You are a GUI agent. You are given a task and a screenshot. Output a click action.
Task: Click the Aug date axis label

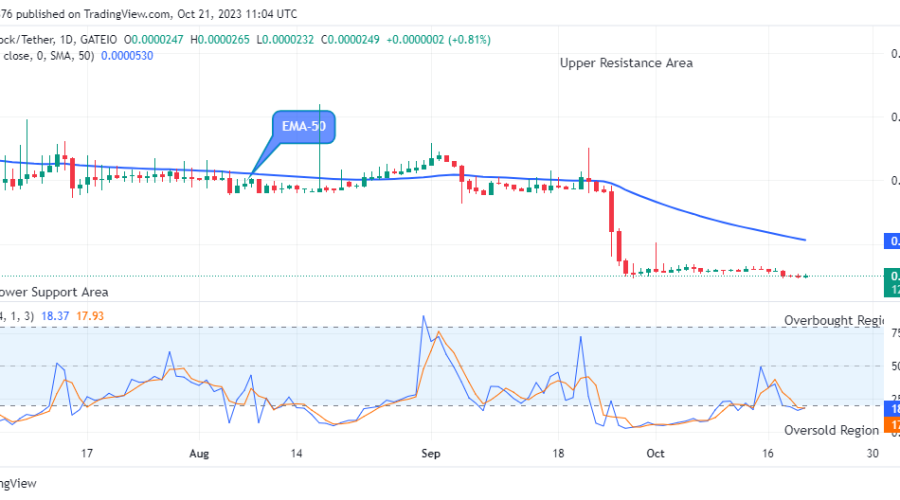click(x=199, y=454)
